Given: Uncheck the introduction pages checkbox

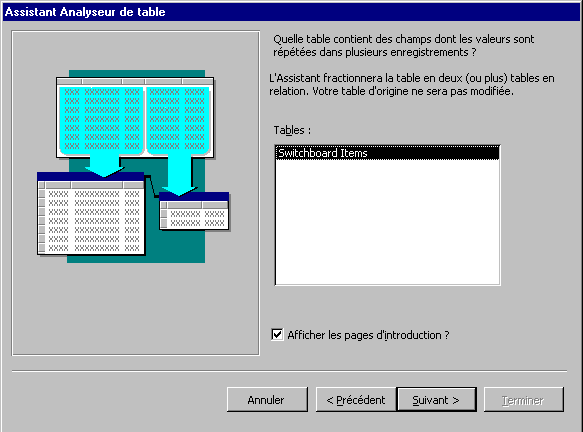Looking at the screenshot, I should click(277, 335).
